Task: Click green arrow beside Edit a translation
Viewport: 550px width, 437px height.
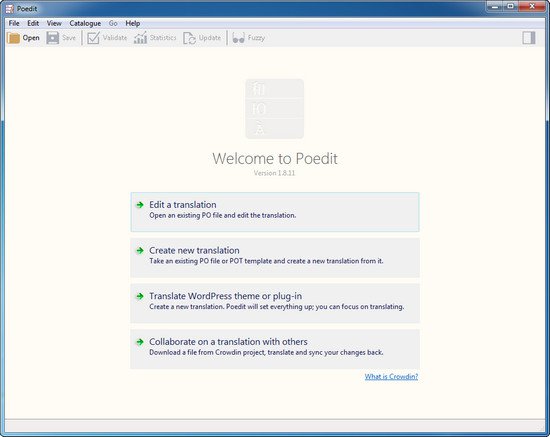Action: pos(140,205)
